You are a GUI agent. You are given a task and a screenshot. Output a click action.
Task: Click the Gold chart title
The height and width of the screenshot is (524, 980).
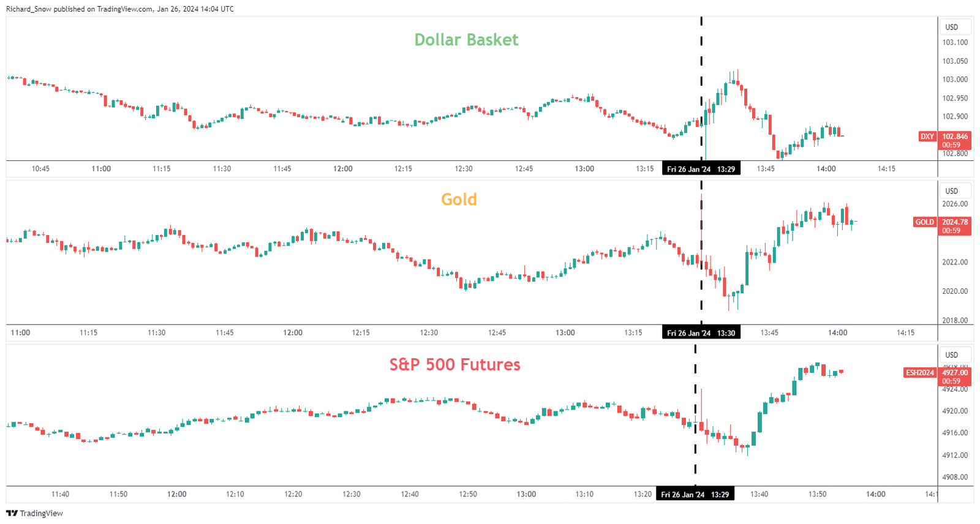point(459,200)
